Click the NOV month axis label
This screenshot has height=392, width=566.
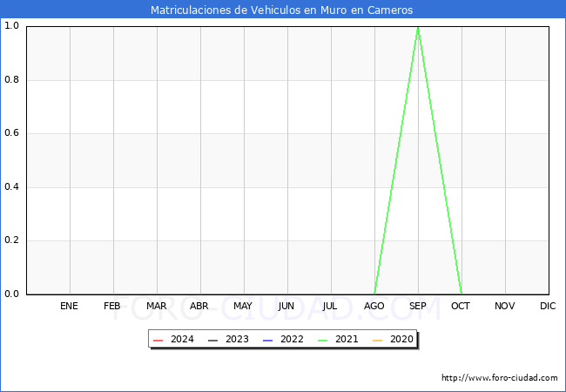tap(505, 306)
